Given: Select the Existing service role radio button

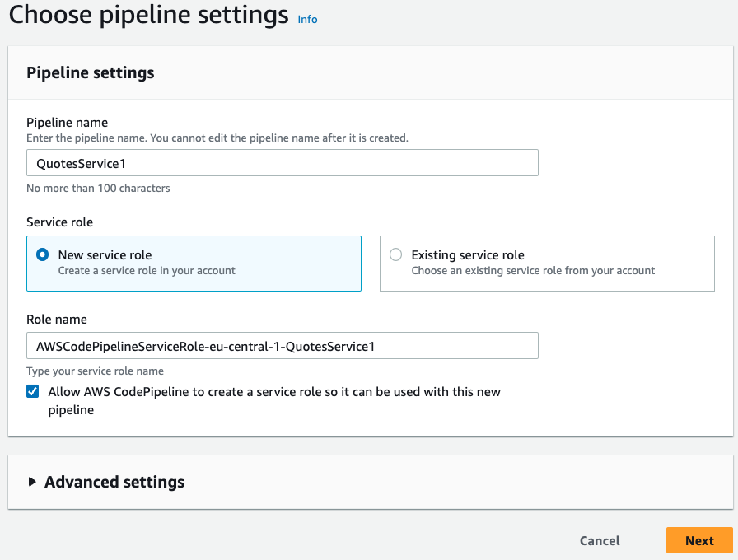Looking at the screenshot, I should tap(396, 255).
